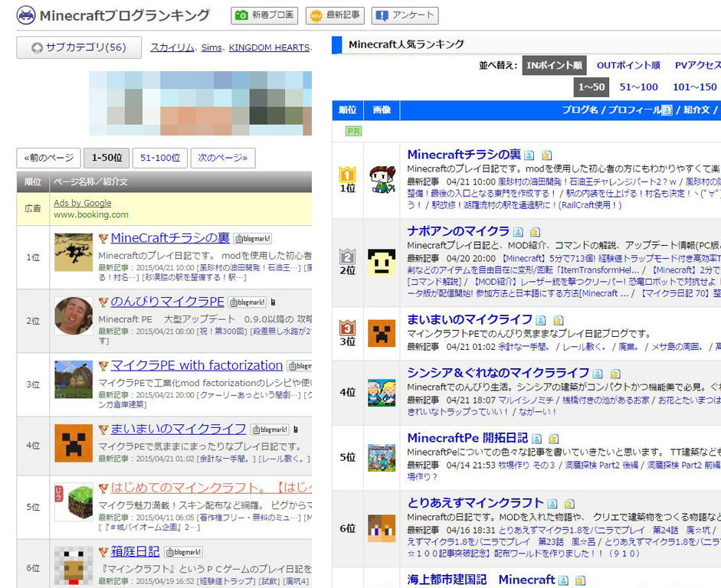Click the pixelated banner advertisement
This screenshot has height=588, width=721.
pos(201,103)
